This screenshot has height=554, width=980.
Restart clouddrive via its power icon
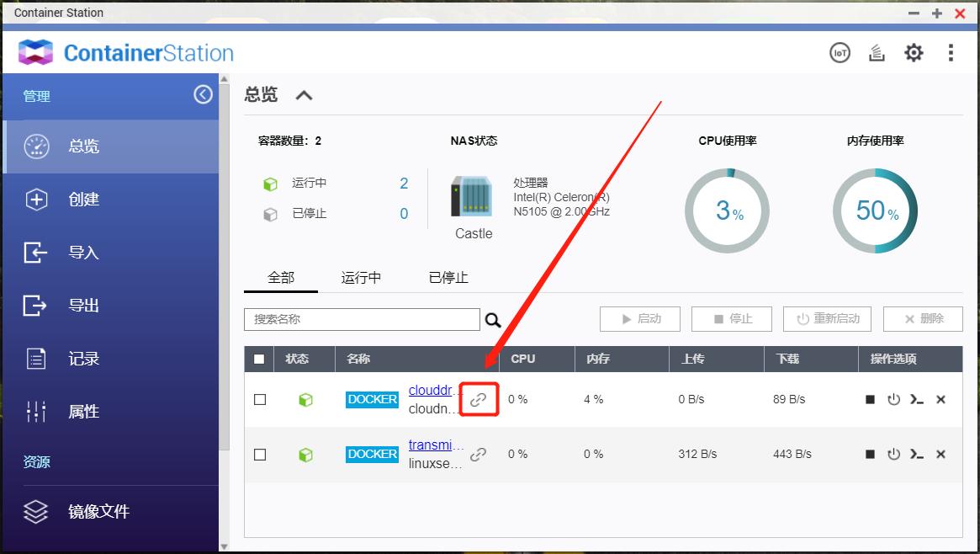[893, 399]
